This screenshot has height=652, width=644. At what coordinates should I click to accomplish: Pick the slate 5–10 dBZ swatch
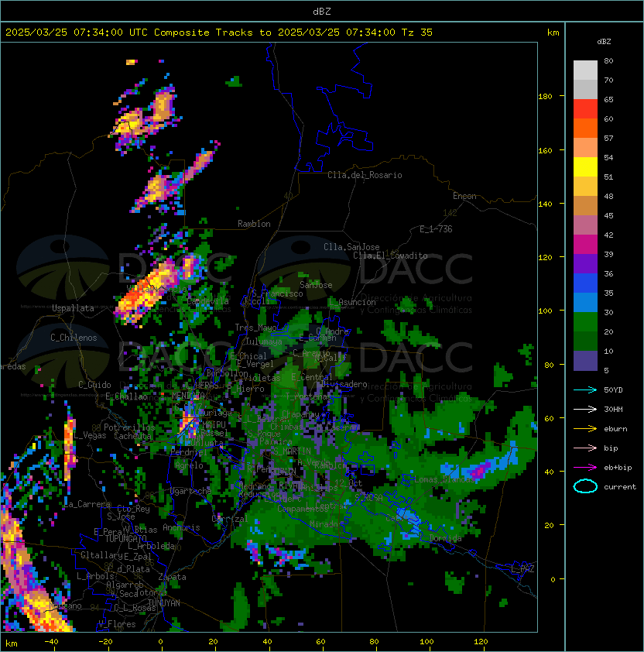point(585,361)
